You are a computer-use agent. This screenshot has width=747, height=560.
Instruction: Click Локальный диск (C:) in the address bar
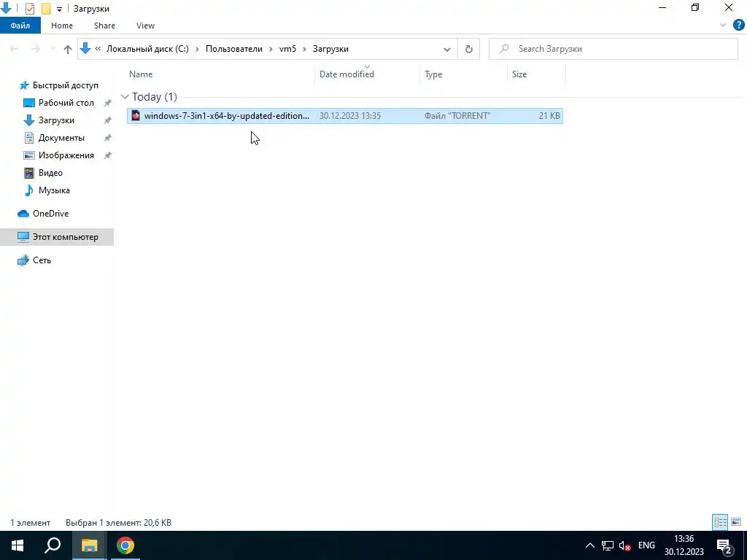point(147,49)
